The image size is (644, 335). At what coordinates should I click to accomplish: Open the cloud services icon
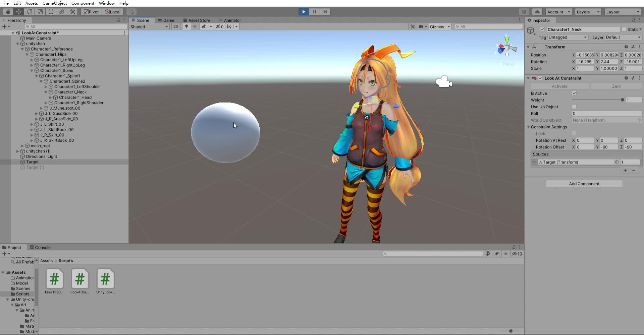click(537, 12)
